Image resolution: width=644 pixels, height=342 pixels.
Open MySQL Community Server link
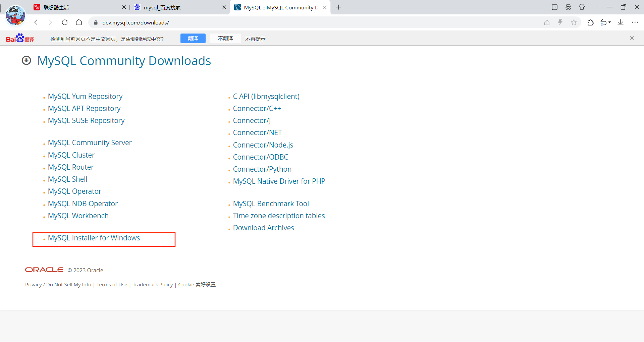click(x=90, y=142)
